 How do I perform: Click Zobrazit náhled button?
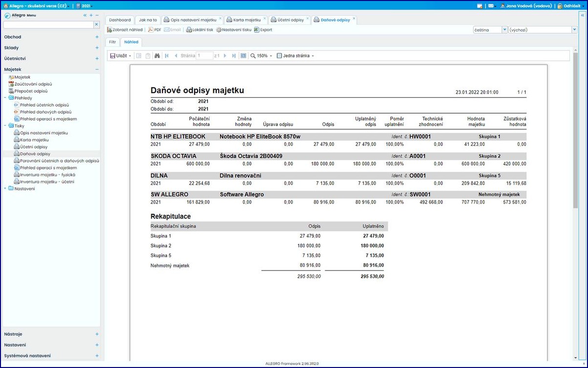(x=125, y=30)
